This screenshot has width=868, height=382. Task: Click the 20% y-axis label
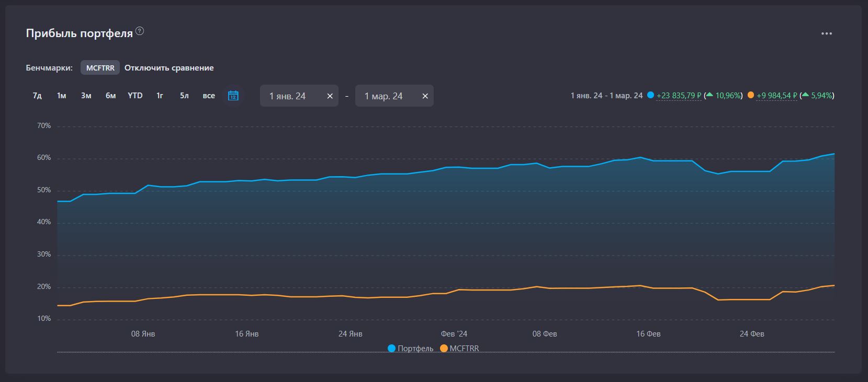44,287
